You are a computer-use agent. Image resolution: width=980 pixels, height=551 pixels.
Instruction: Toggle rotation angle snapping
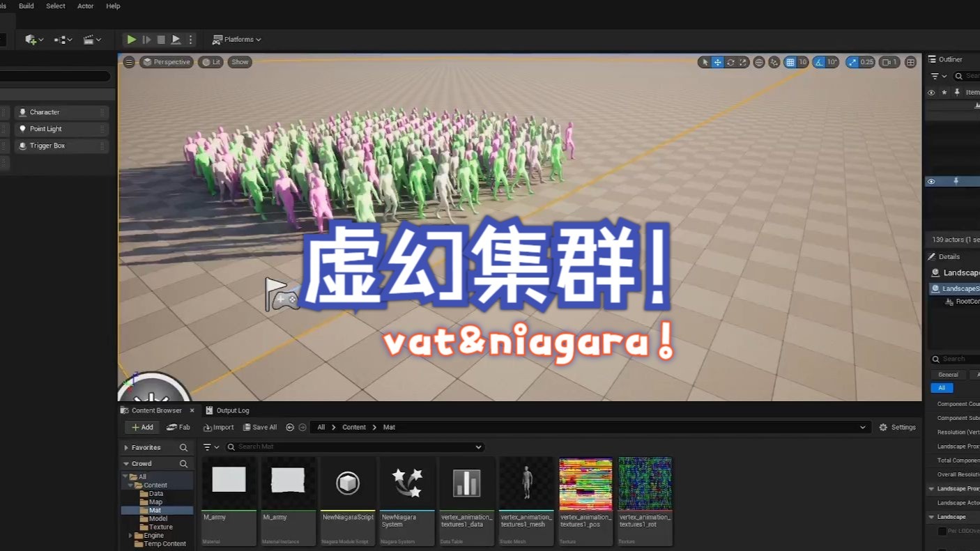tap(819, 62)
